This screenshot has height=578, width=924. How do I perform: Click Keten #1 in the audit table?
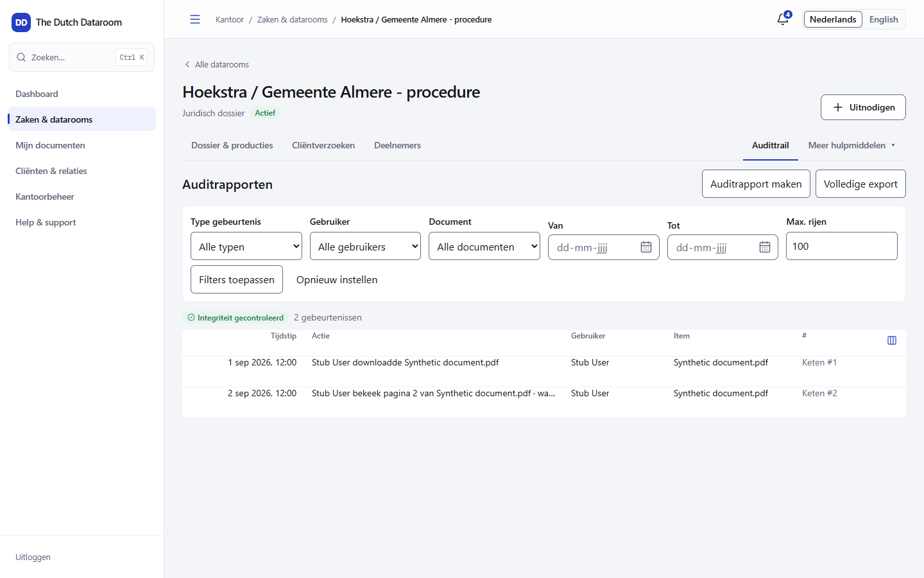pos(819,362)
